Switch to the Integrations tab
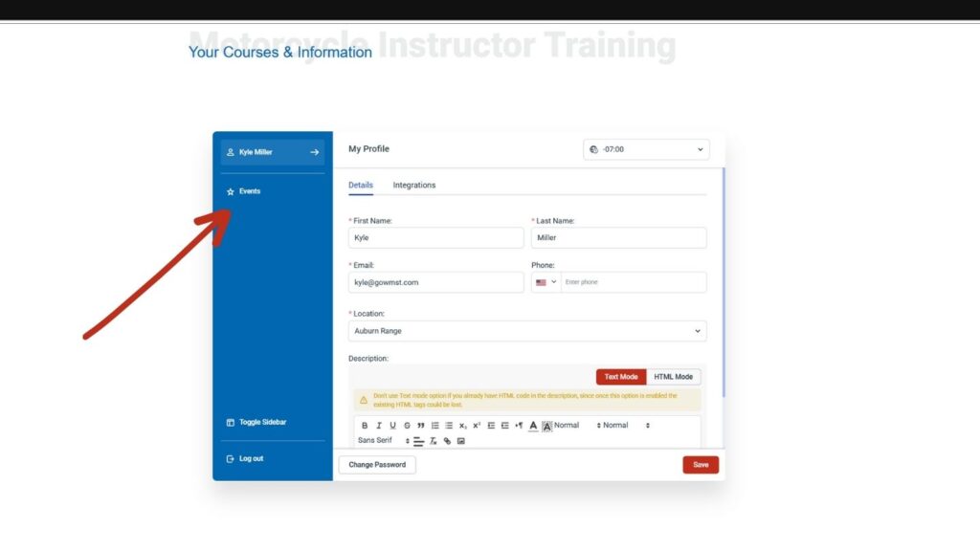The height and width of the screenshot is (551, 980). point(413,185)
